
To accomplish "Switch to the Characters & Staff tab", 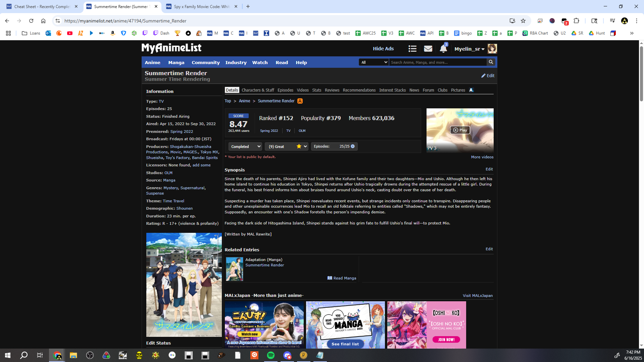I will (258, 90).
